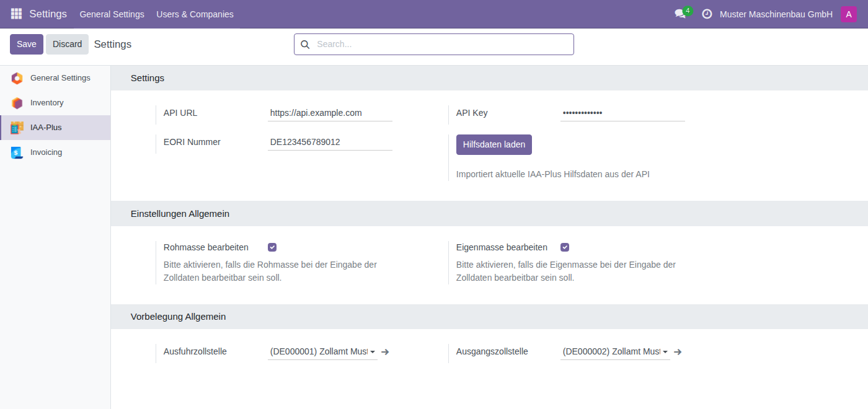Open the General Settings top menu
Image resolution: width=868 pixels, height=409 pixels.
point(112,14)
